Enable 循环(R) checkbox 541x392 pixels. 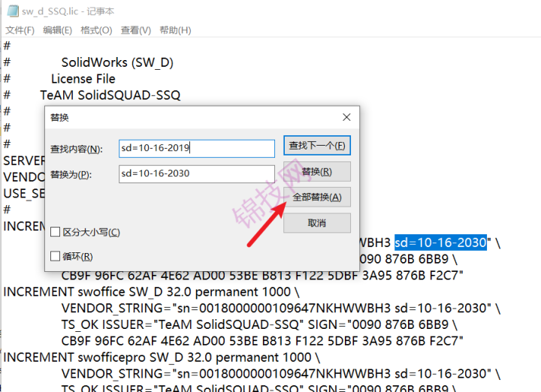coord(55,256)
